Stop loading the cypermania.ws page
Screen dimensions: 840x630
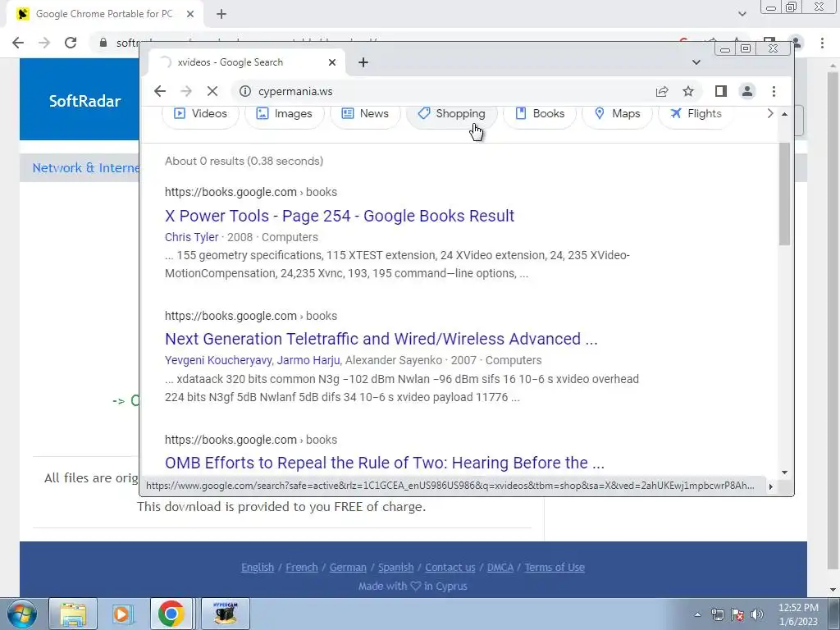click(x=212, y=91)
